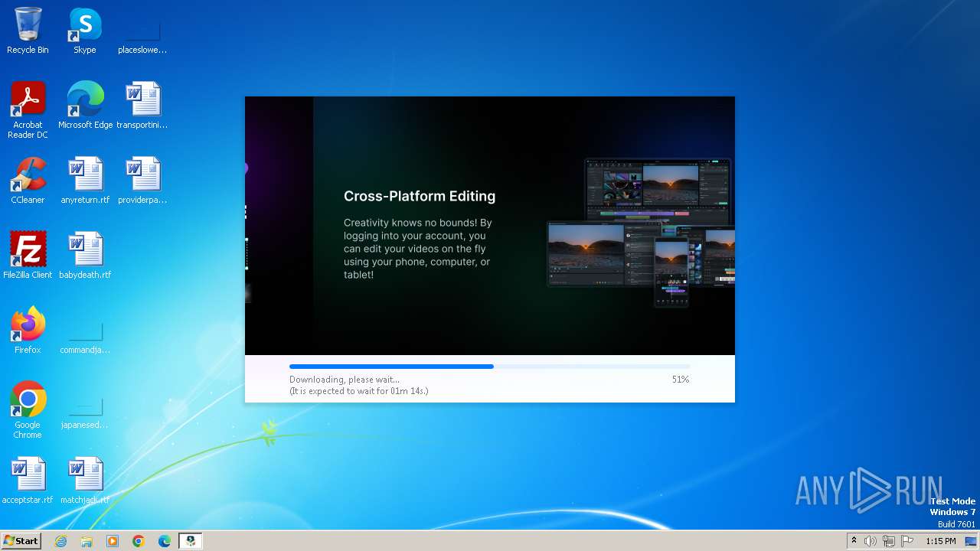Select the japanesed... desktop file
This screenshot has height=551, width=980.
click(x=85, y=413)
